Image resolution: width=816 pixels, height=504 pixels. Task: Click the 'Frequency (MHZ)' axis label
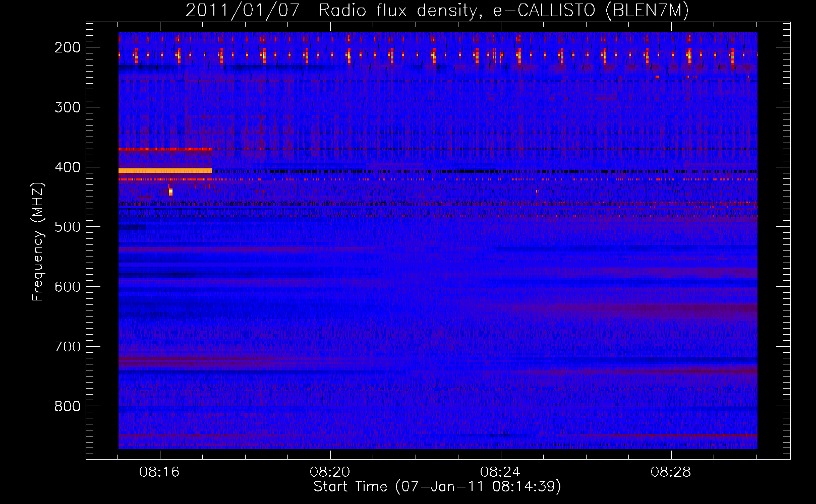(x=37, y=241)
